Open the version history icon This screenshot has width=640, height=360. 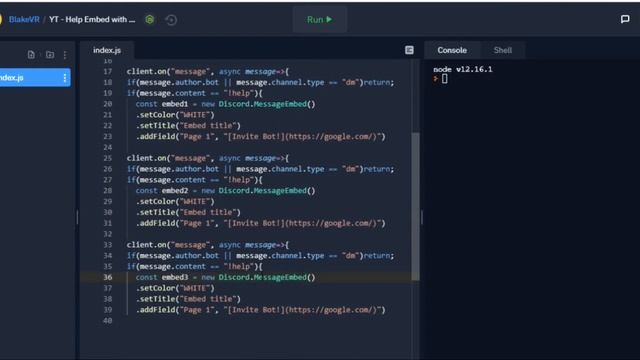(x=171, y=20)
